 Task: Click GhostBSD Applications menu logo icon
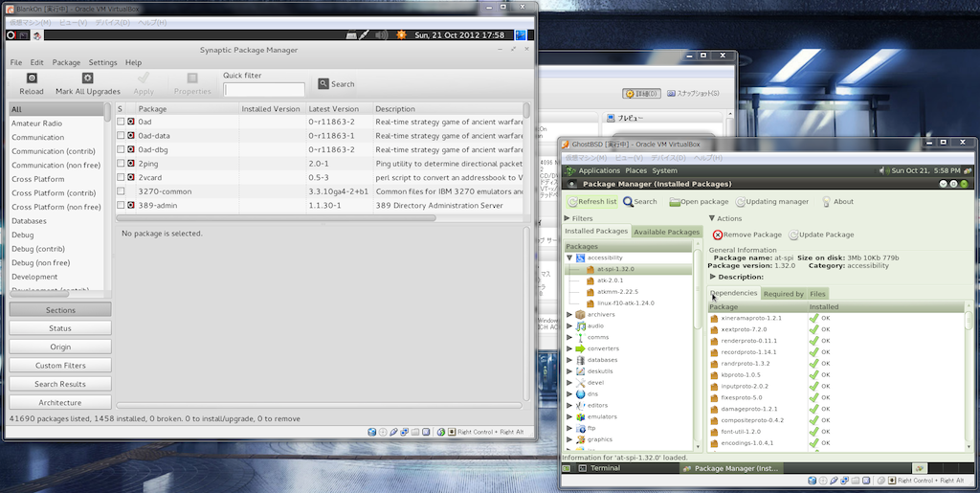coord(570,170)
